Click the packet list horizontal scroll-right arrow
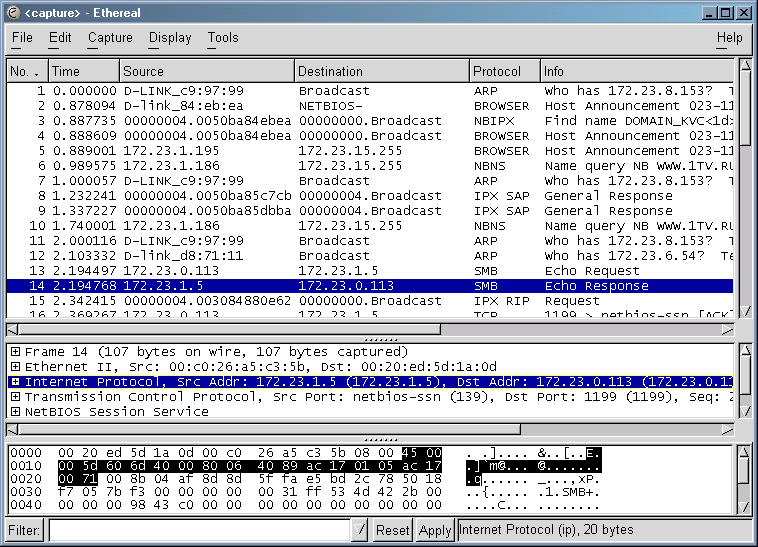The image size is (758, 547). (728, 330)
